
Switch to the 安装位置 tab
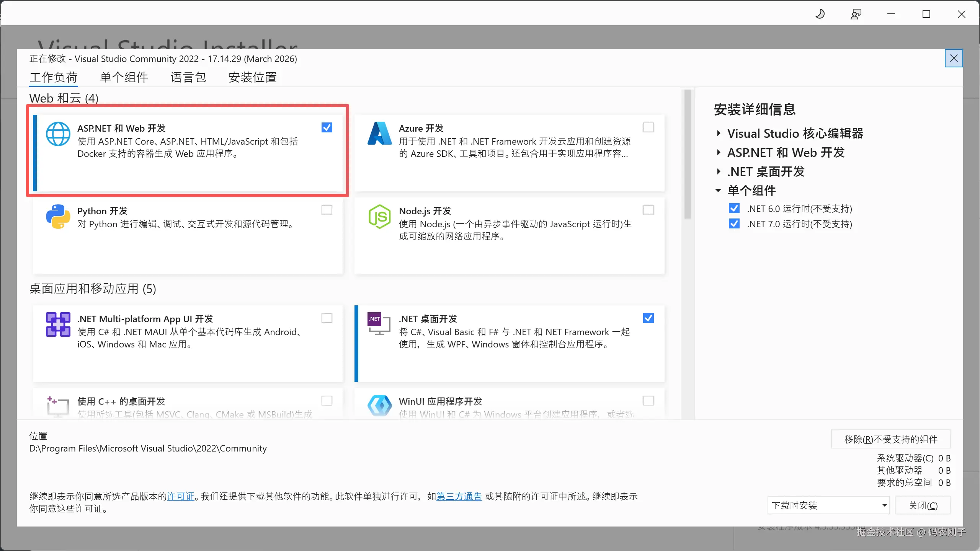(253, 77)
